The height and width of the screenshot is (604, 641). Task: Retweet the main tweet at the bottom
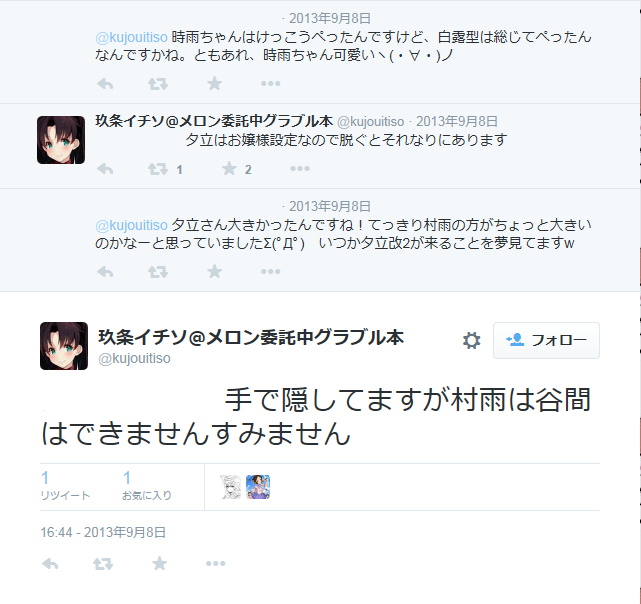(103, 564)
